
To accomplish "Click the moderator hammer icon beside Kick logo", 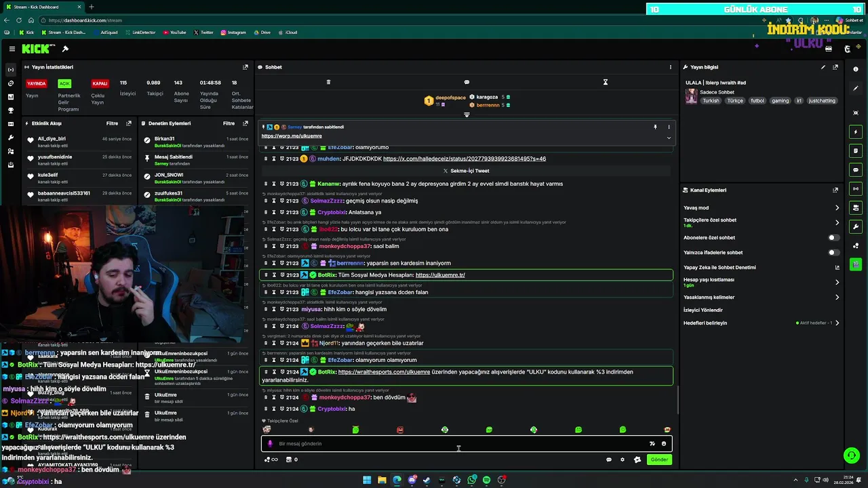I will pos(65,49).
